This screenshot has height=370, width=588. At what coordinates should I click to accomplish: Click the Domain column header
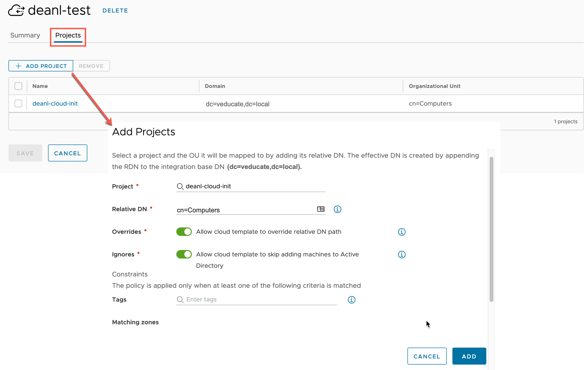click(x=215, y=86)
